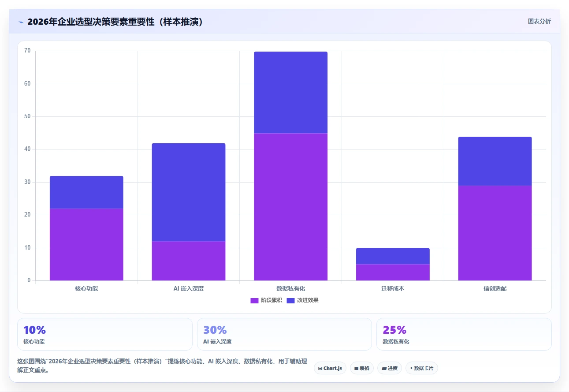Click the 数据卡片 tag chip

[422, 368]
